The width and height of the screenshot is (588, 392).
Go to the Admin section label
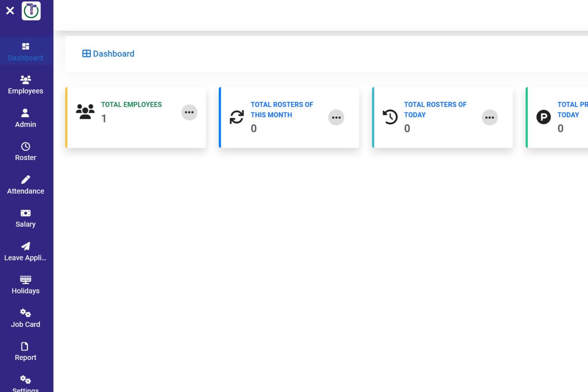click(x=25, y=124)
